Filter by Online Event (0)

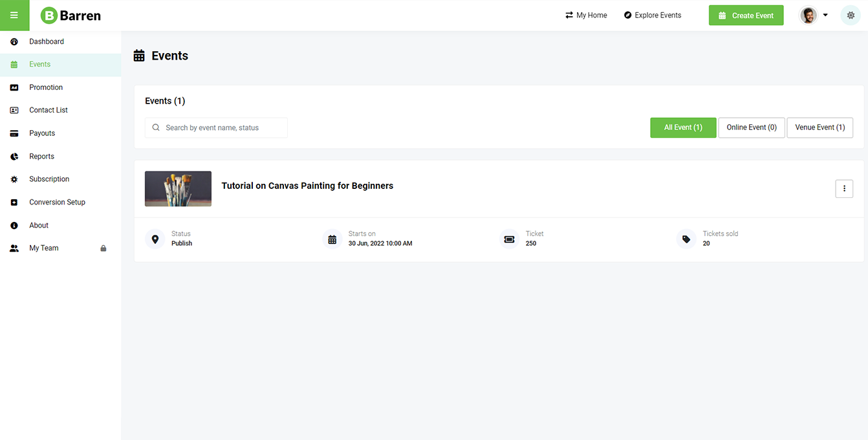pos(752,127)
